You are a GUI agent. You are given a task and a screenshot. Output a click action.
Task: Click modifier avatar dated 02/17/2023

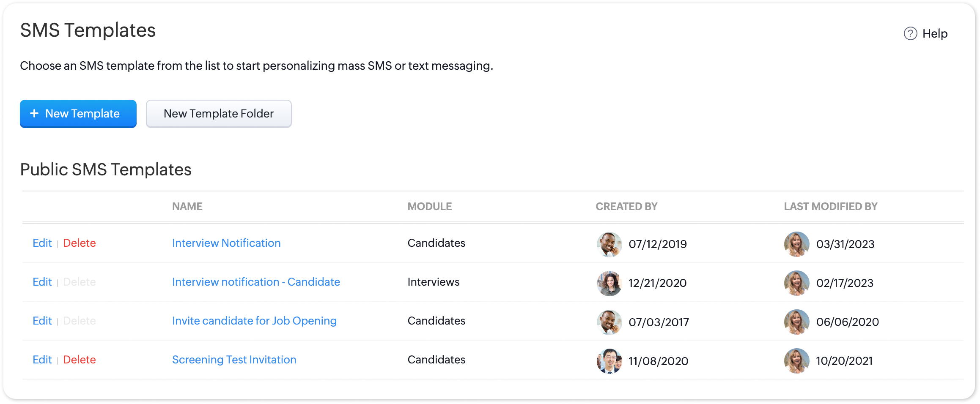coord(796,283)
